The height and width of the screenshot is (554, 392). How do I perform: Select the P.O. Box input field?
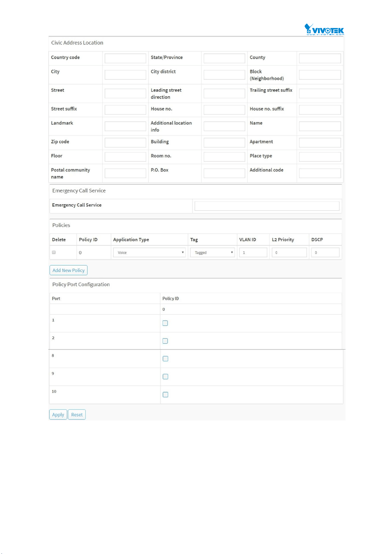224,173
